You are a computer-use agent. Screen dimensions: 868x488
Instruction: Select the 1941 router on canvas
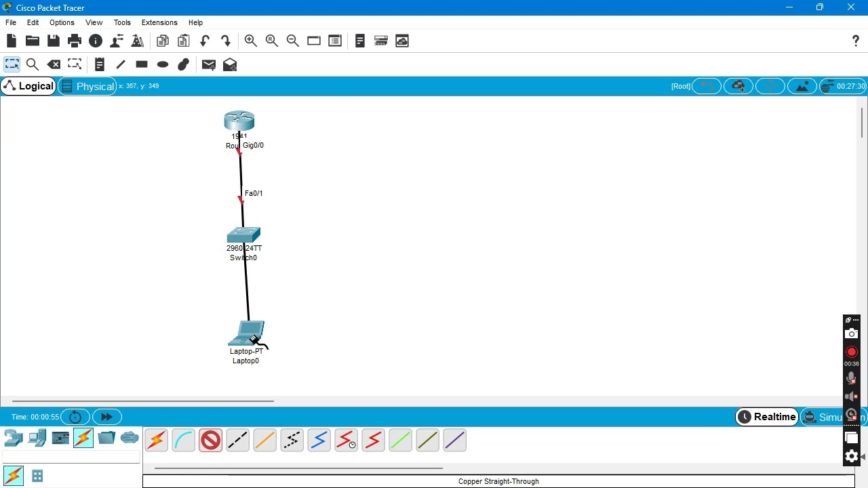[239, 121]
